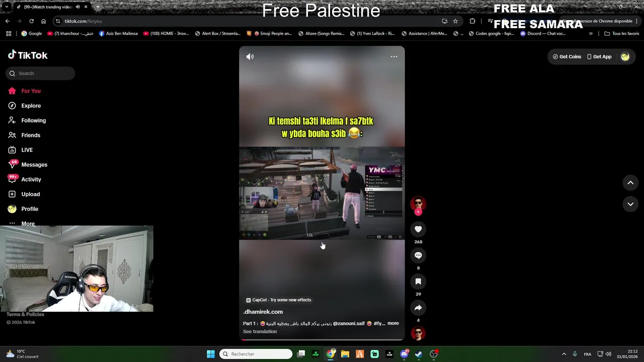Show more bookmarks with the chevron
The height and width of the screenshot is (362, 644).
point(591,34)
